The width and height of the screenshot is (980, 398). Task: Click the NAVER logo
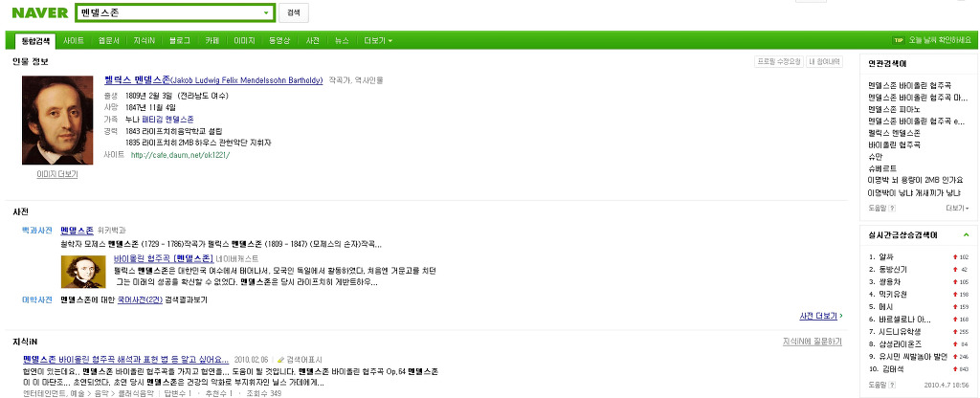(x=40, y=12)
